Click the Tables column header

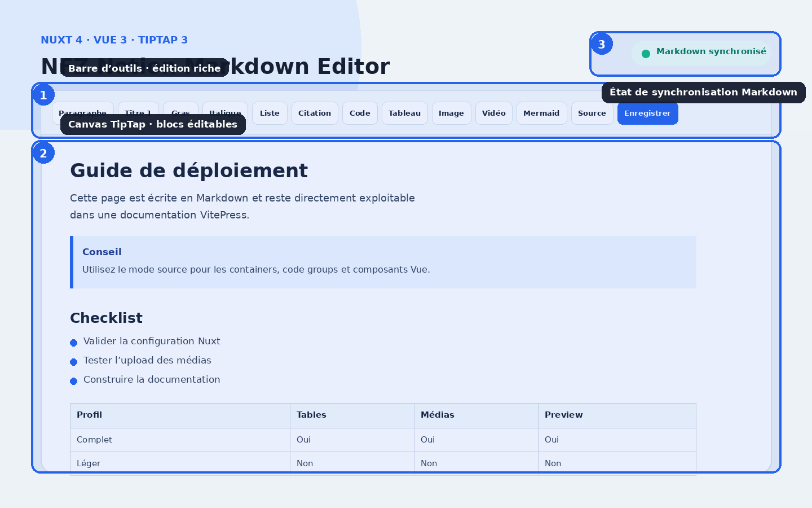click(352, 415)
